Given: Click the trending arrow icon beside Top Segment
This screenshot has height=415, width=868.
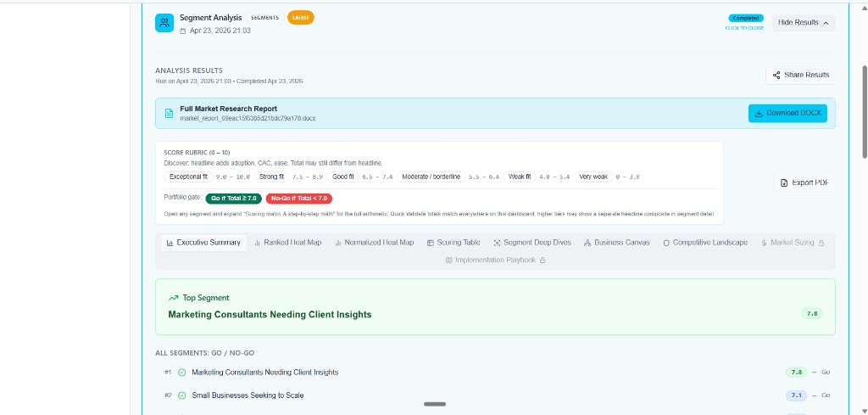Looking at the screenshot, I should 173,298.
